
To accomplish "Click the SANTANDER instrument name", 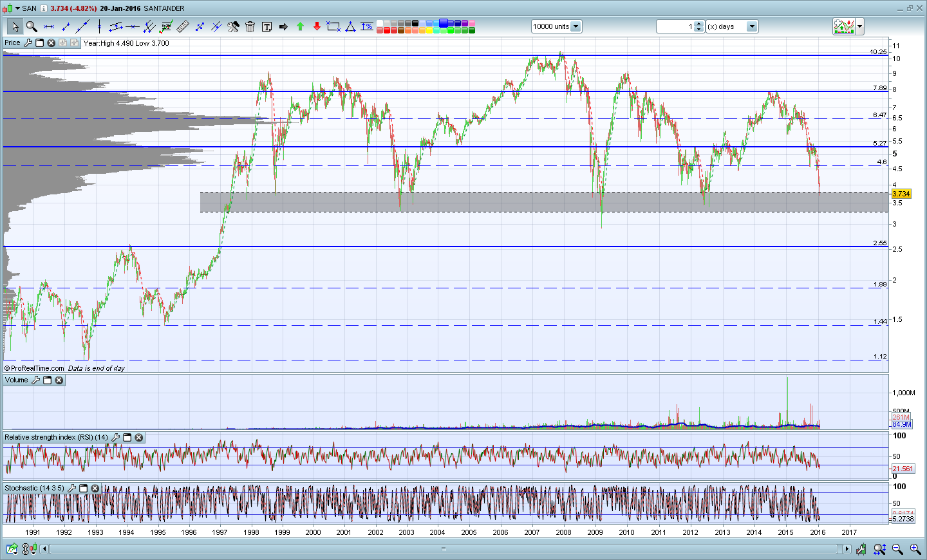I will 164,8.
